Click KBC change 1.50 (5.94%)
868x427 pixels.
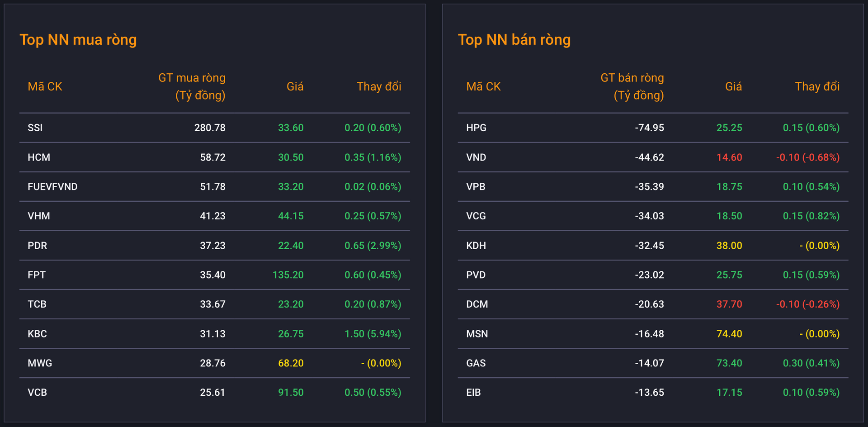[x=373, y=334]
